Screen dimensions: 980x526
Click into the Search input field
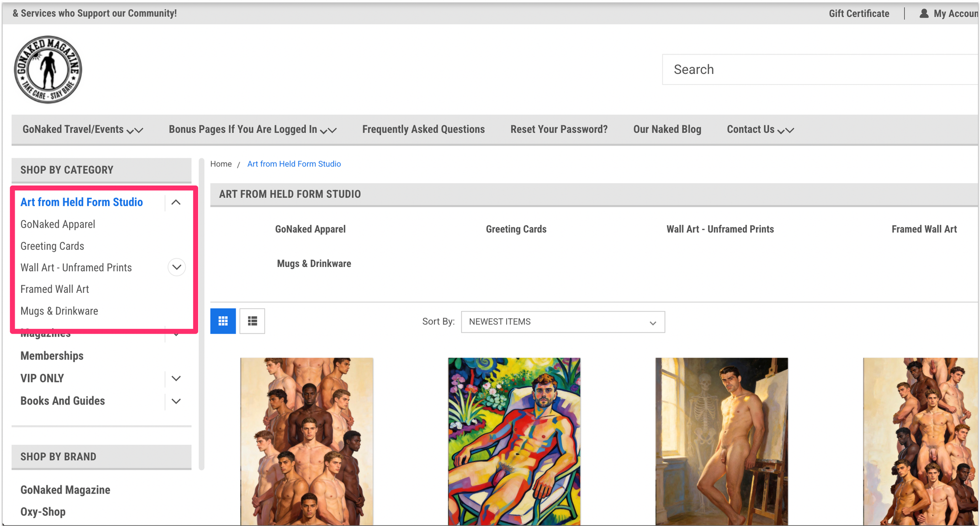pyautogui.click(x=820, y=70)
